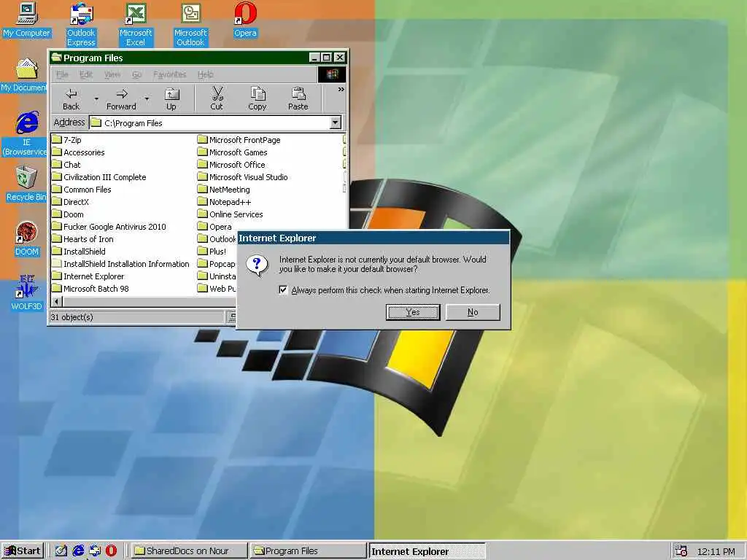This screenshot has height=560, width=747.
Task: Open the View menu
Action: coord(112,74)
